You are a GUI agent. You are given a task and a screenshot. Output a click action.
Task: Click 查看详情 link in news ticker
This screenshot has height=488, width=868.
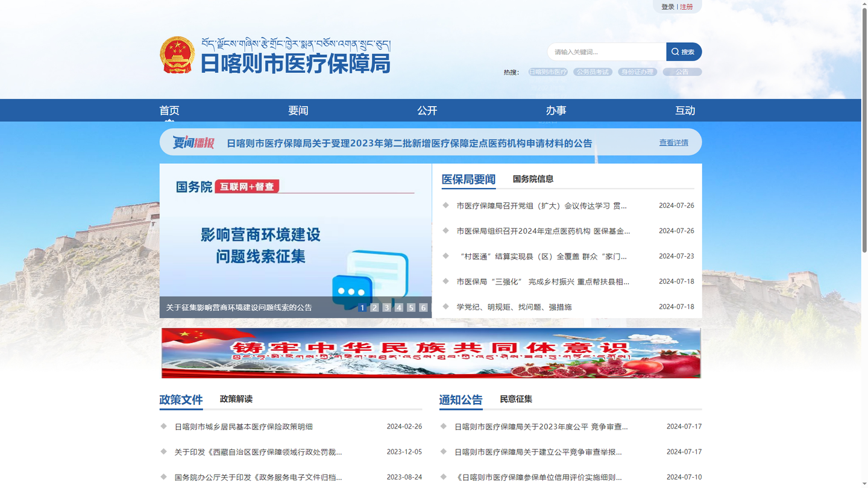[673, 143]
